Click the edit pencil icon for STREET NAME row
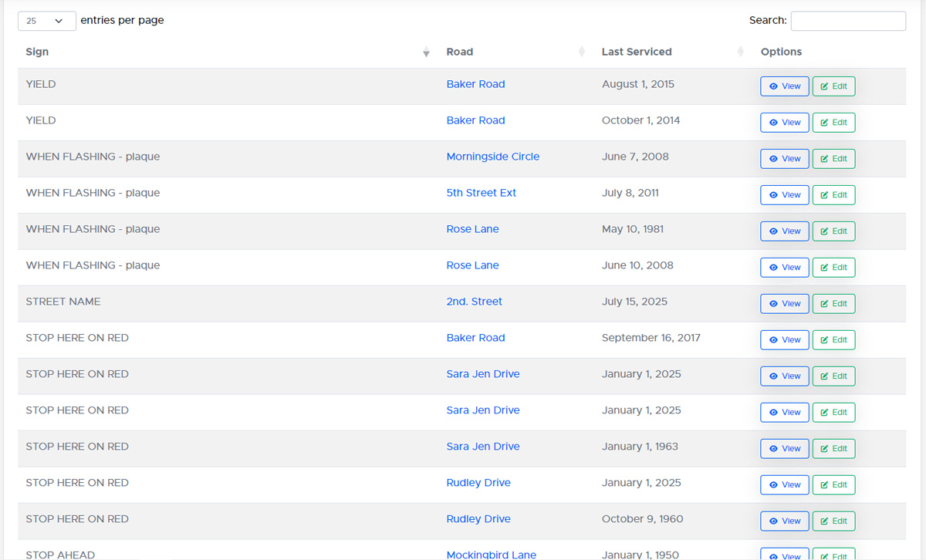This screenshot has width=926, height=560. [x=824, y=304]
